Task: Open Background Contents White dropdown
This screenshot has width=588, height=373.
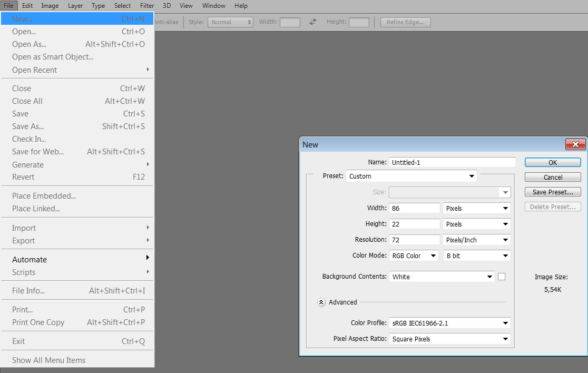Action: [x=442, y=277]
